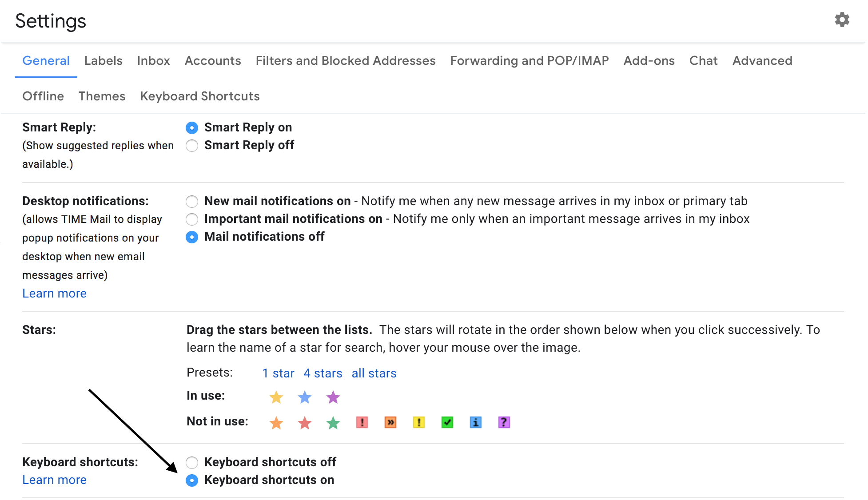Open the Themes tab
Viewport: 868px width, 500px height.
coord(102,96)
